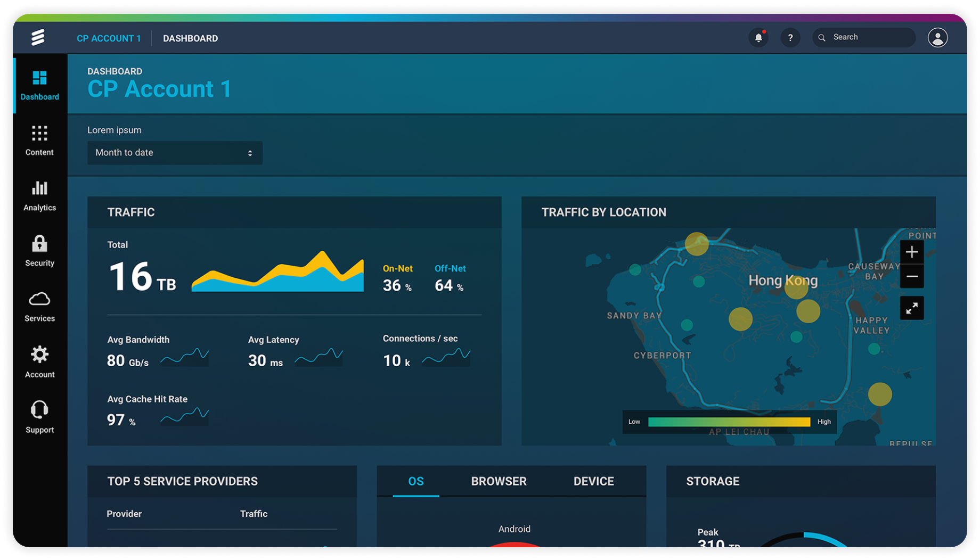Viewport: 980px width, 560px height.
Task: Click the TRAFFIC BY LOCATION heading
Action: 604,212
